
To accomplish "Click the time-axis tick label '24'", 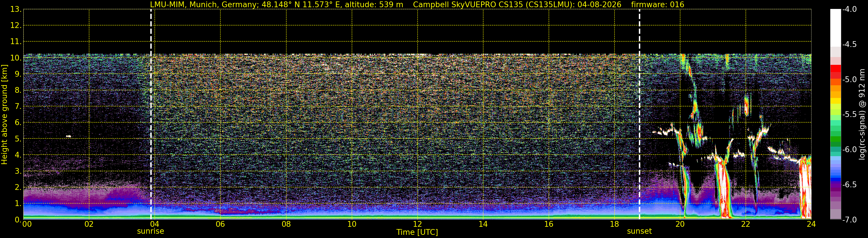I will click(x=811, y=224).
